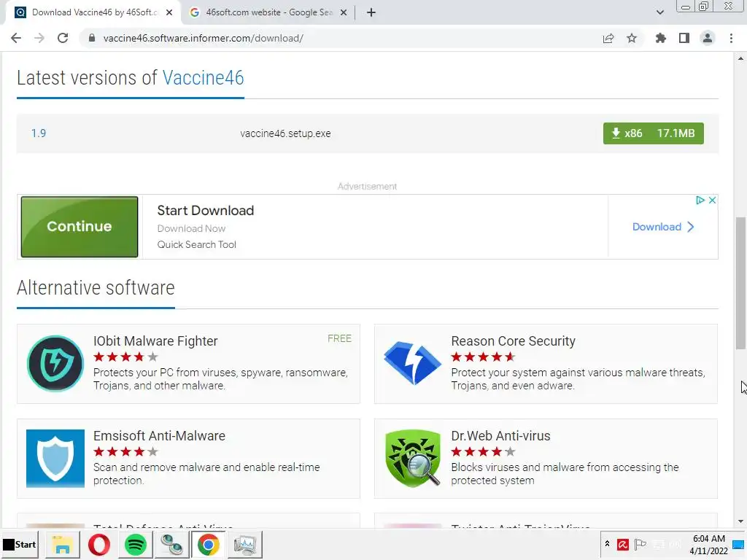The image size is (747, 560).
Task: Open Emsisoft Anti-Malware title link
Action: pos(159,436)
